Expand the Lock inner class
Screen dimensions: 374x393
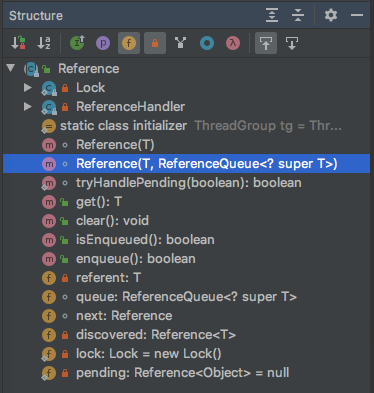point(28,87)
